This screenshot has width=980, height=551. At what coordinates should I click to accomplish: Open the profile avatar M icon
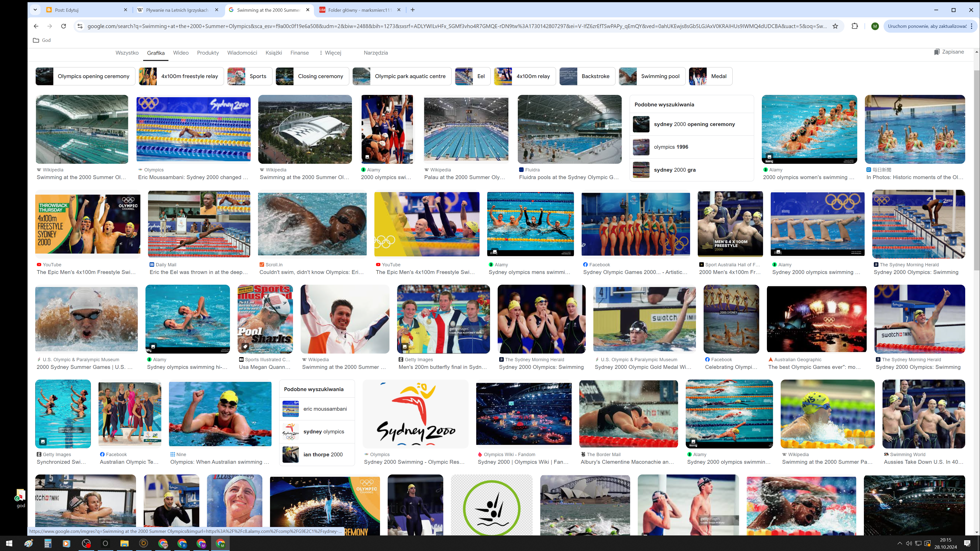(875, 26)
